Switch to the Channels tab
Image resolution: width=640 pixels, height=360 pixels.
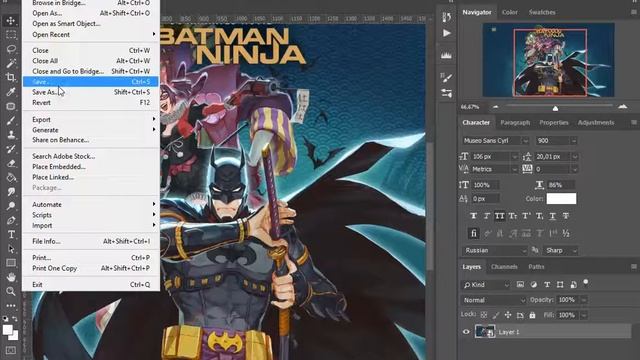tap(504, 267)
